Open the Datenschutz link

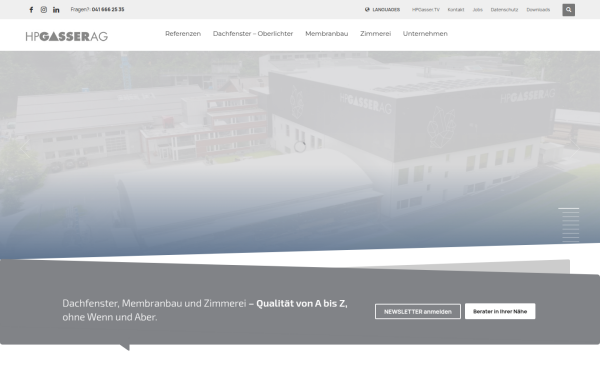tap(504, 10)
